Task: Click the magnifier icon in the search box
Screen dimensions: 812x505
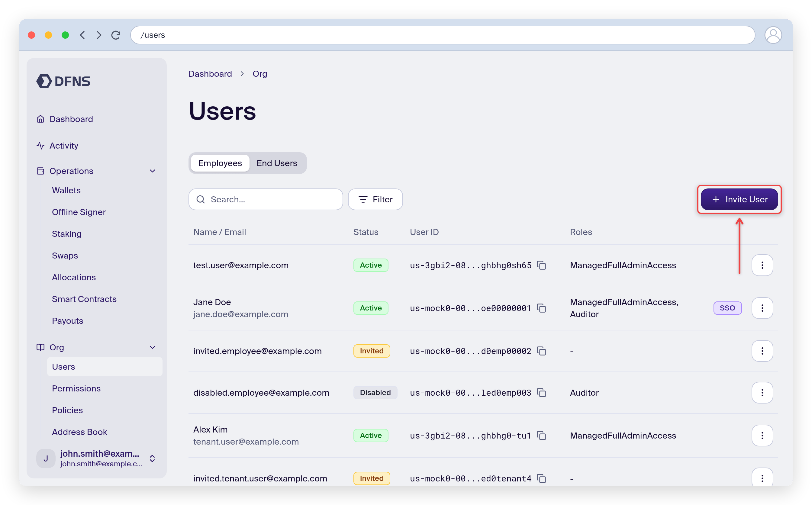Action: click(200, 199)
